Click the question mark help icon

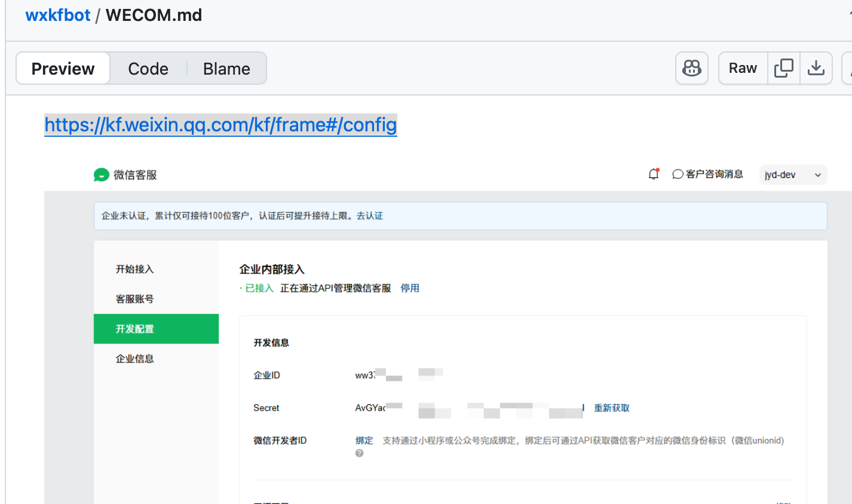pos(359,453)
